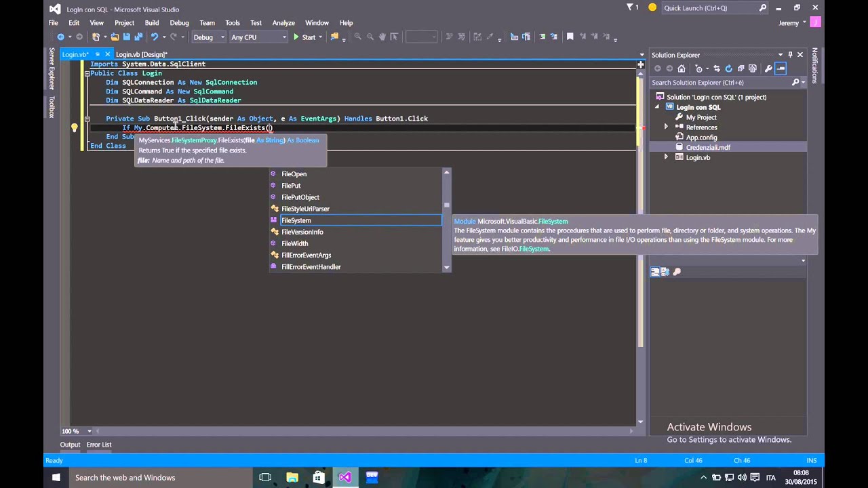Click Collapse All in Solution Explorer
868x488 pixels.
pos(741,68)
